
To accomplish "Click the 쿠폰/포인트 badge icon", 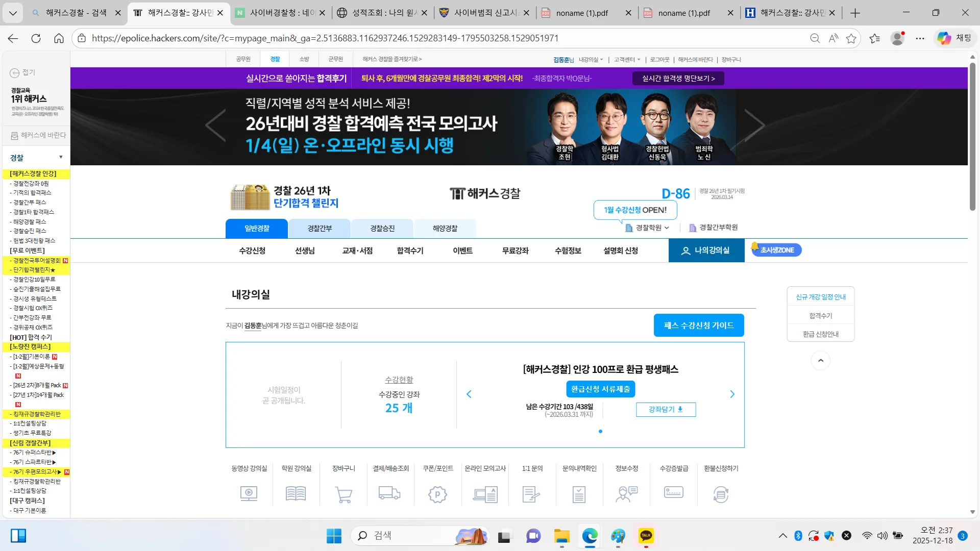I will [437, 494].
